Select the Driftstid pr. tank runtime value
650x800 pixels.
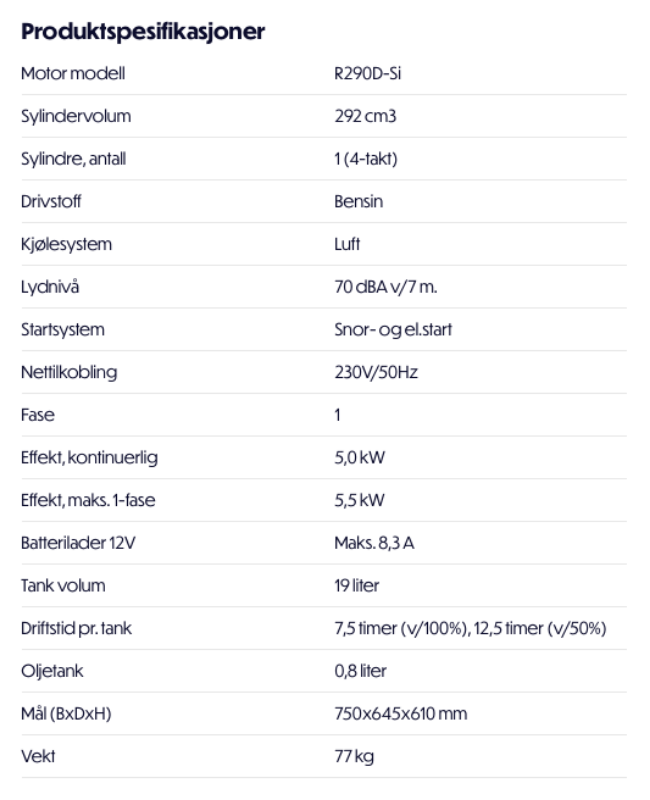click(x=469, y=627)
